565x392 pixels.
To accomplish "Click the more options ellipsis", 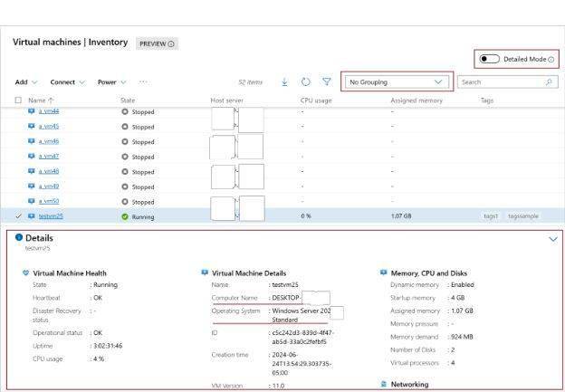I will click(x=143, y=82).
